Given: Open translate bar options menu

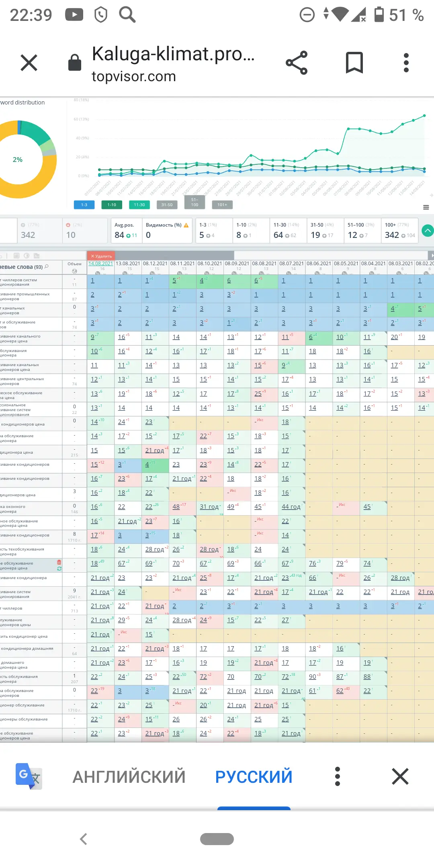Looking at the screenshot, I should pyautogui.click(x=338, y=776).
